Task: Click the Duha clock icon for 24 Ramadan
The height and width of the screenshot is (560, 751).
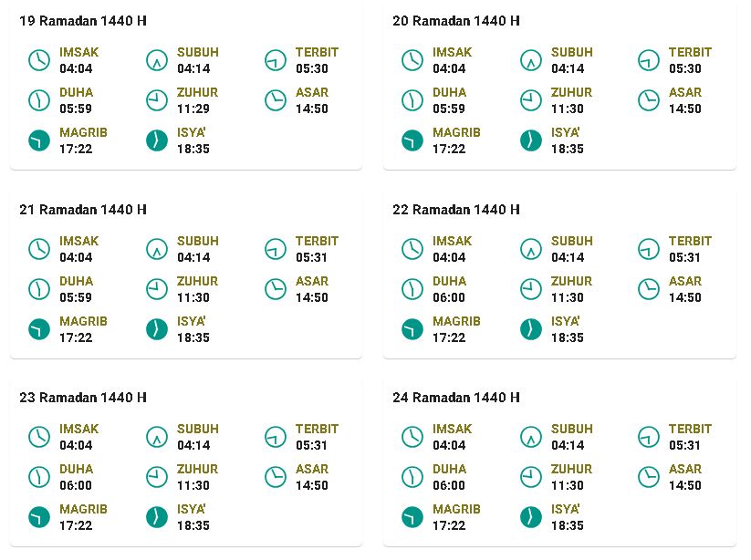Action: coord(412,477)
